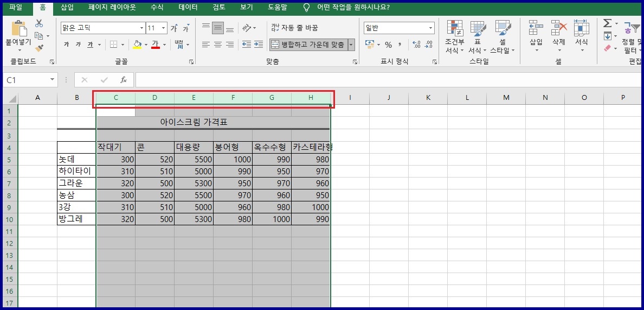Toggle italic 가 formatting
This screenshot has height=310, width=644.
click(78, 45)
